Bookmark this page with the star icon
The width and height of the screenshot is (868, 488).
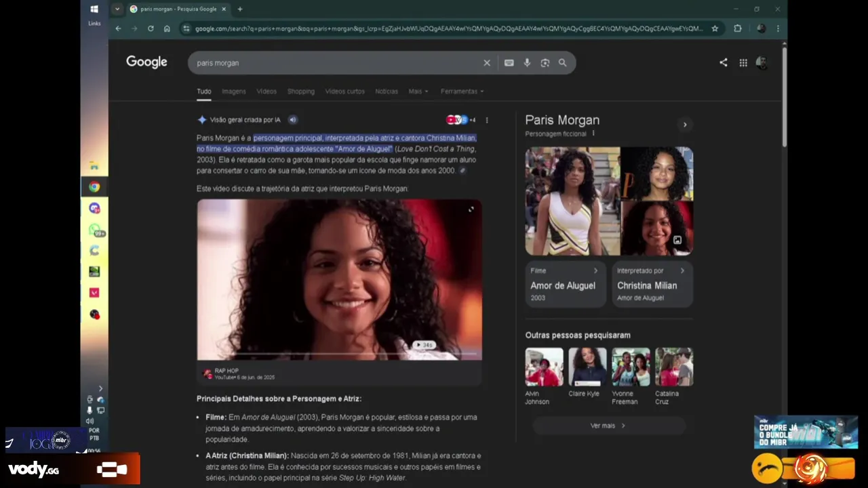pyautogui.click(x=715, y=28)
